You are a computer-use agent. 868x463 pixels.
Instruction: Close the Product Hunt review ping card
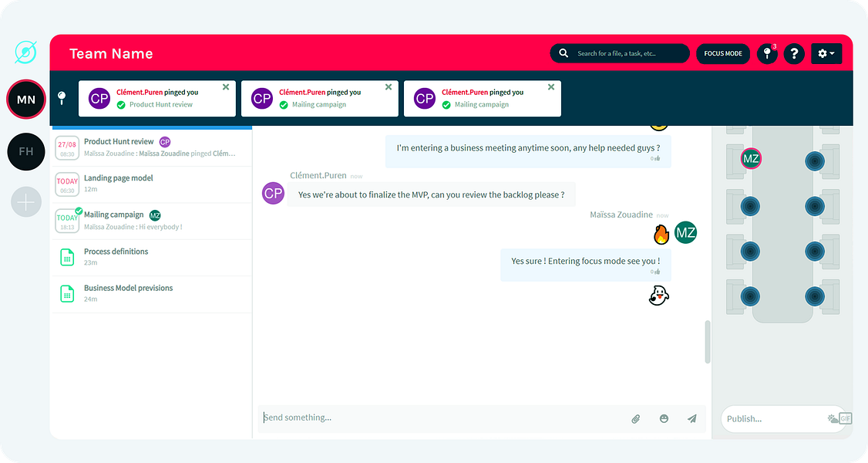[x=226, y=87]
